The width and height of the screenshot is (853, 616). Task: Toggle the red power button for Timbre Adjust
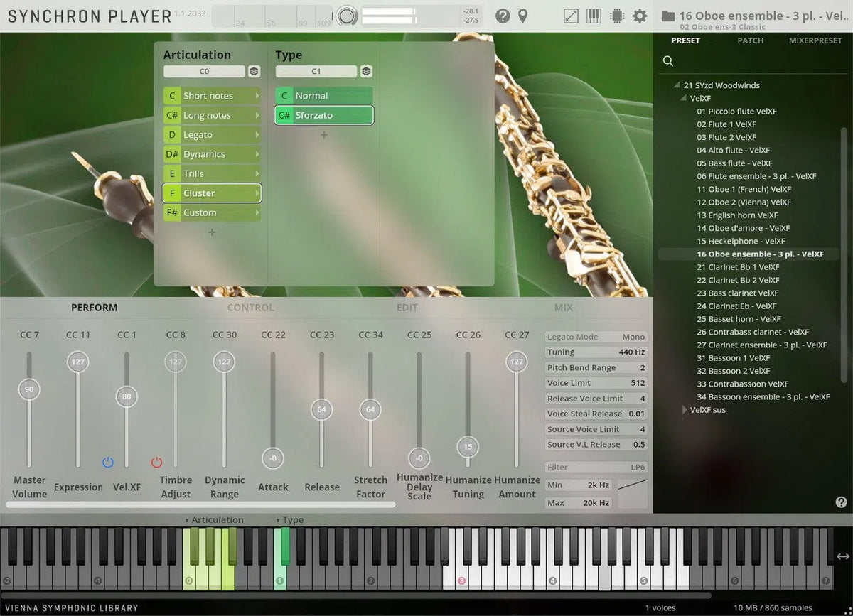coord(157,463)
